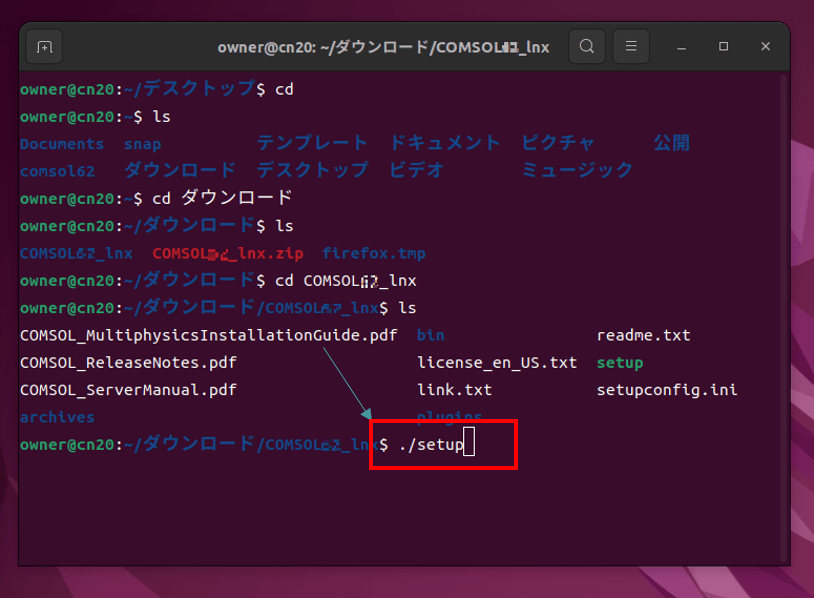Image resolution: width=814 pixels, height=598 pixels.
Task: Click the setup executable name in green
Action: tap(619, 362)
